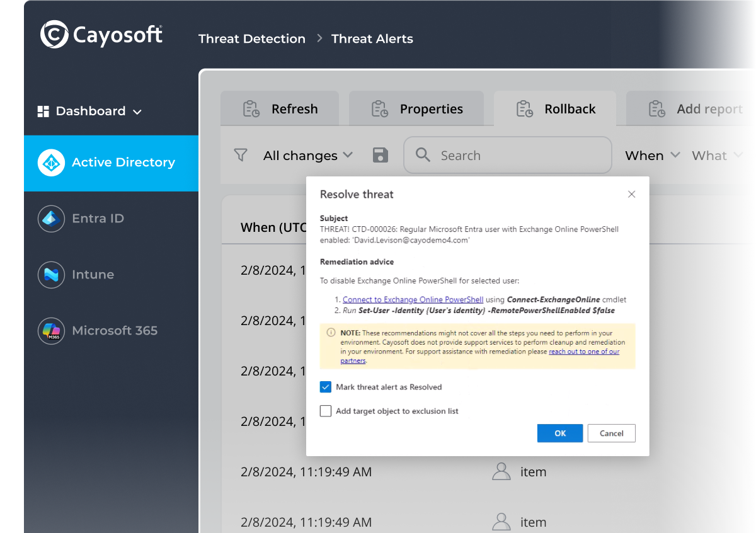This screenshot has height=533, width=756.
Task: Click the THREAT! CTD-000026 subject text
Action: (x=469, y=235)
